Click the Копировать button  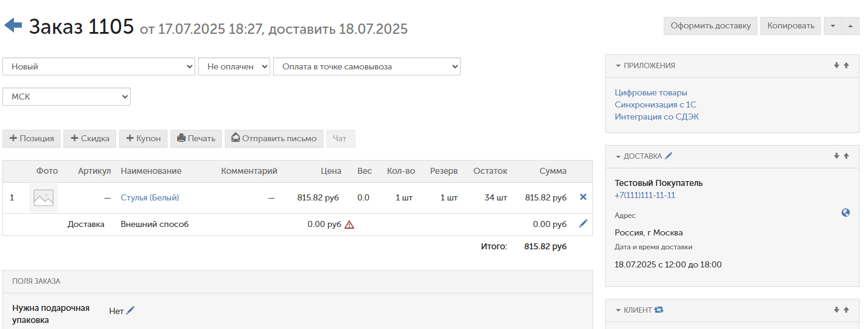pyautogui.click(x=791, y=26)
